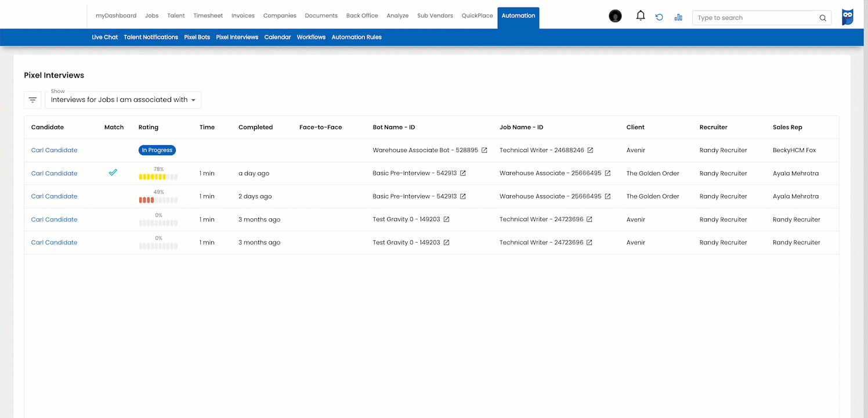This screenshot has width=868, height=418.
Task: Click the '2 days ago' completed cell
Action: click(x=255, y=197)
